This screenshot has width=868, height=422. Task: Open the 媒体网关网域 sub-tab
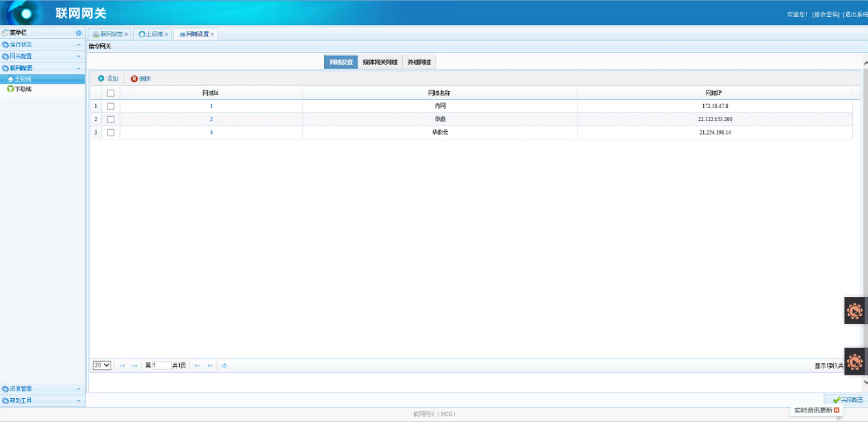click(380, 62)
